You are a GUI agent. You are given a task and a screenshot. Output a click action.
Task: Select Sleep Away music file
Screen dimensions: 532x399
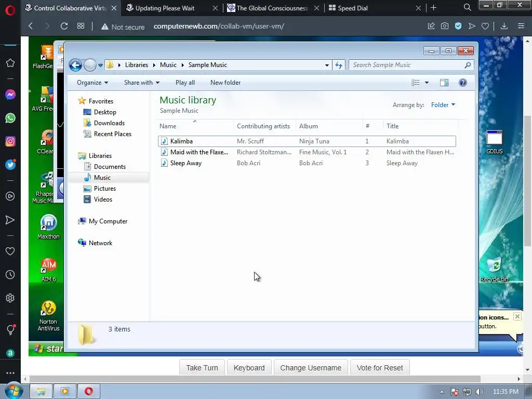click(307, 163)
